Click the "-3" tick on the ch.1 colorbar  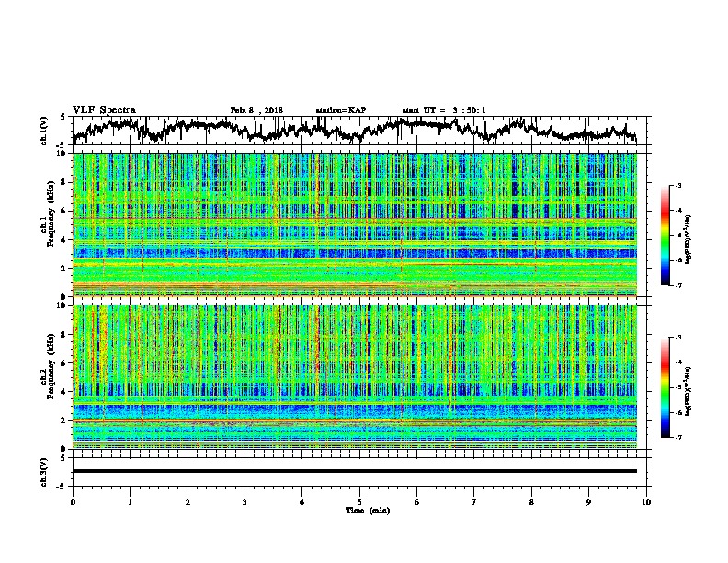[678, 185]
